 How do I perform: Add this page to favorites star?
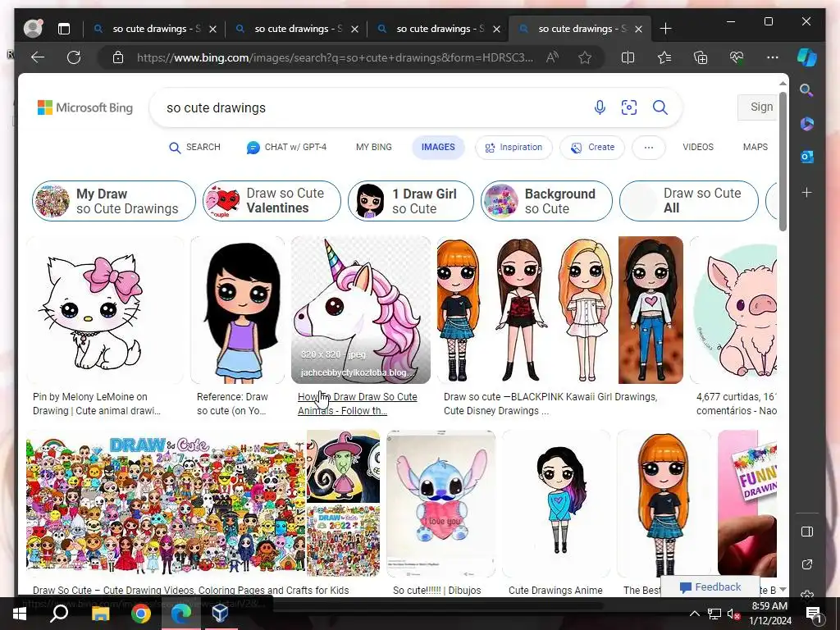[x=585, y=57]
